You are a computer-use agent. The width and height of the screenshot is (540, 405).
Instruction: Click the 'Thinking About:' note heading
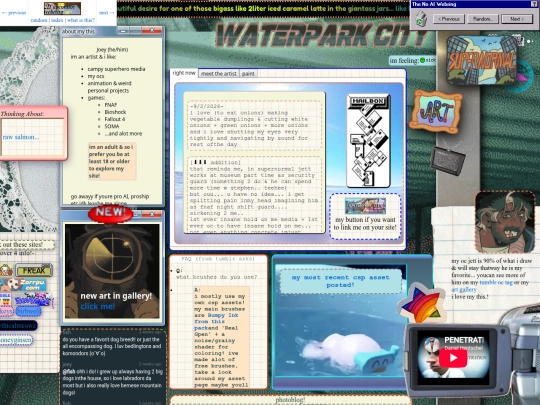pyautogui.click(x=22, y=114)
